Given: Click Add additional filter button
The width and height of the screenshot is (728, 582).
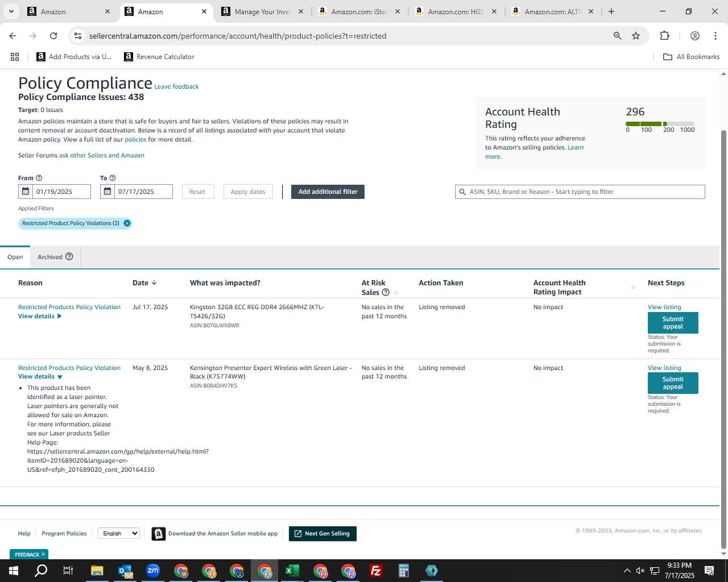Looking at the screenshot, I should coord(328,192).
